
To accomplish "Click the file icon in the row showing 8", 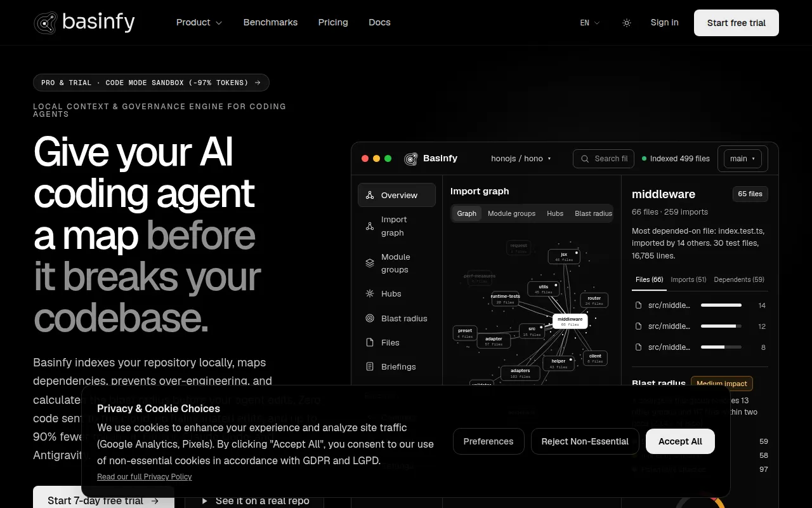I will coord(639,347).
